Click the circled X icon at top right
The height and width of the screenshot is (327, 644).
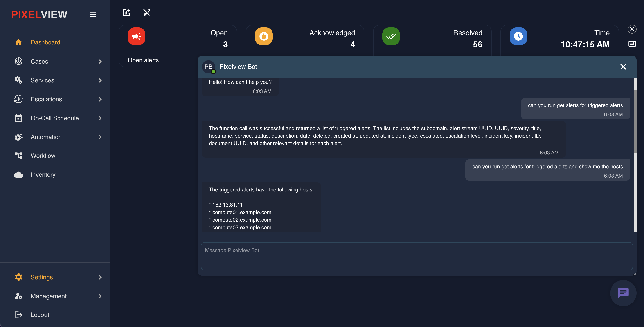point(632,29)
